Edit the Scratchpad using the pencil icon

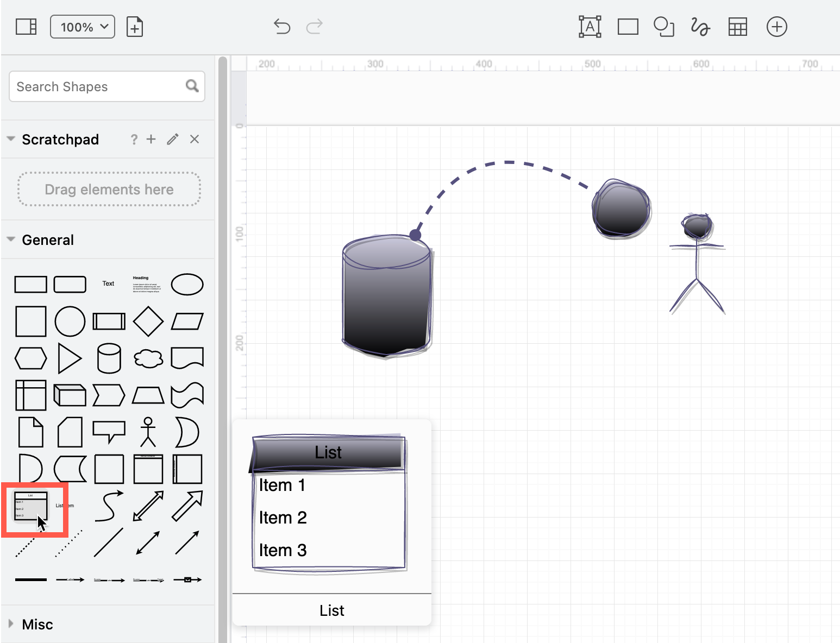(172, 139)
